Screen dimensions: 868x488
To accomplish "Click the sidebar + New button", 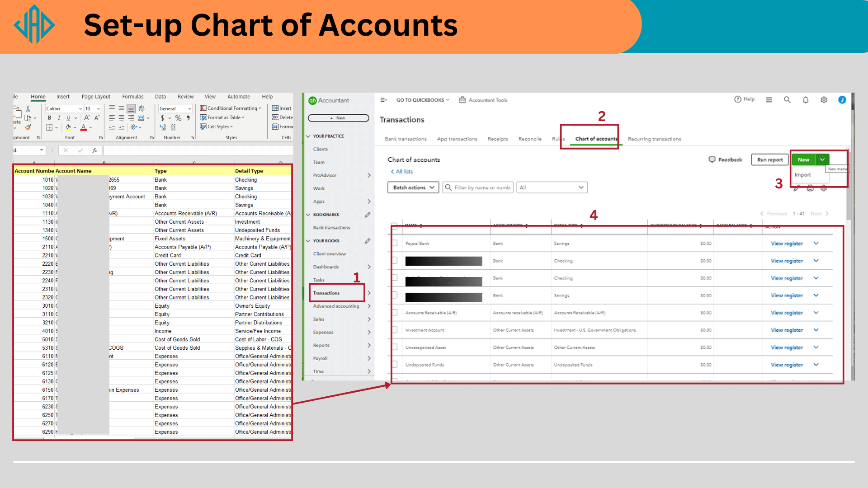I will point(339,118).
